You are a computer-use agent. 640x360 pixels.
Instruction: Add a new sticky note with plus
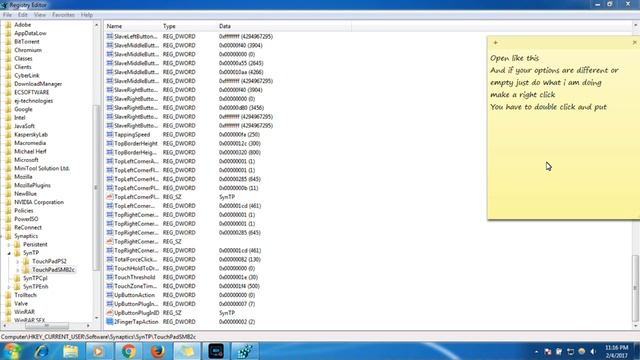[496, 42]
